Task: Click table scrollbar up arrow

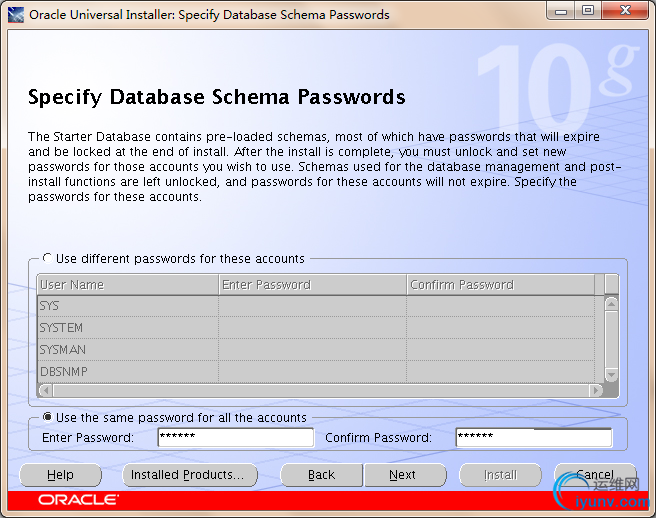Action: (611, 304)
